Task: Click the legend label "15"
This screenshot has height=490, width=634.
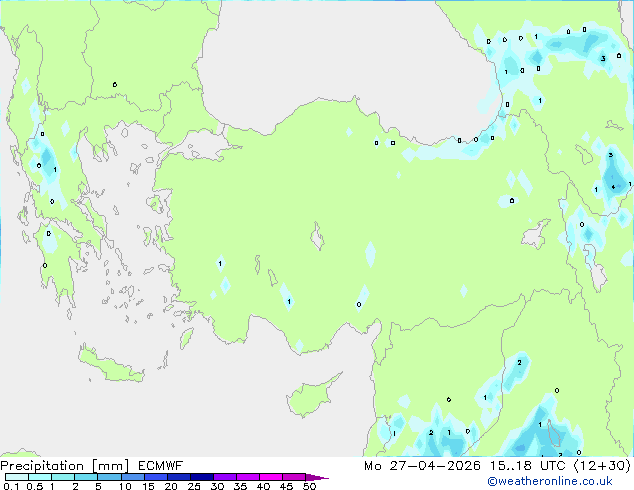Action: [x=148, y=486]
